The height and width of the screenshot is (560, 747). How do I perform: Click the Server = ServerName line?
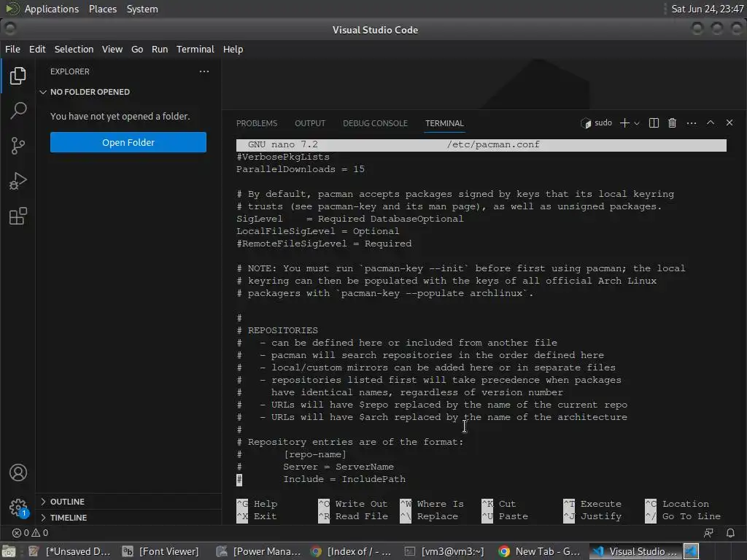coord(315,467)
